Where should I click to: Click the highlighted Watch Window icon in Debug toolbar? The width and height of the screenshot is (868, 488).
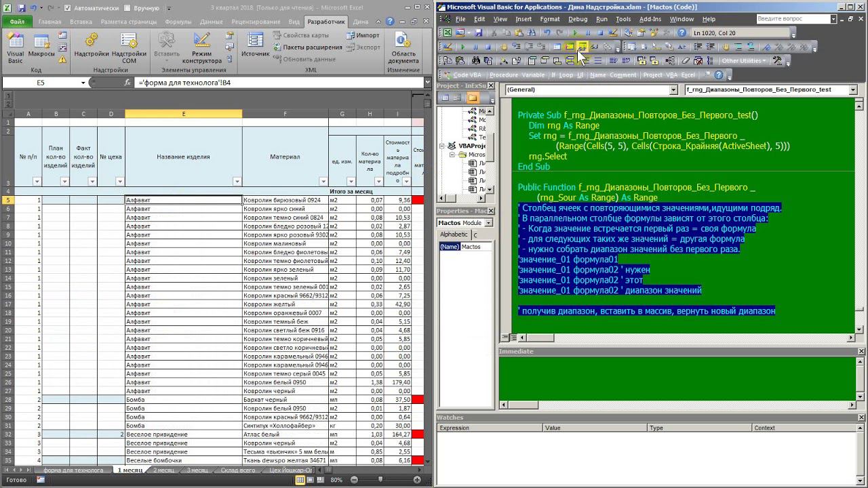pos(582,47)
